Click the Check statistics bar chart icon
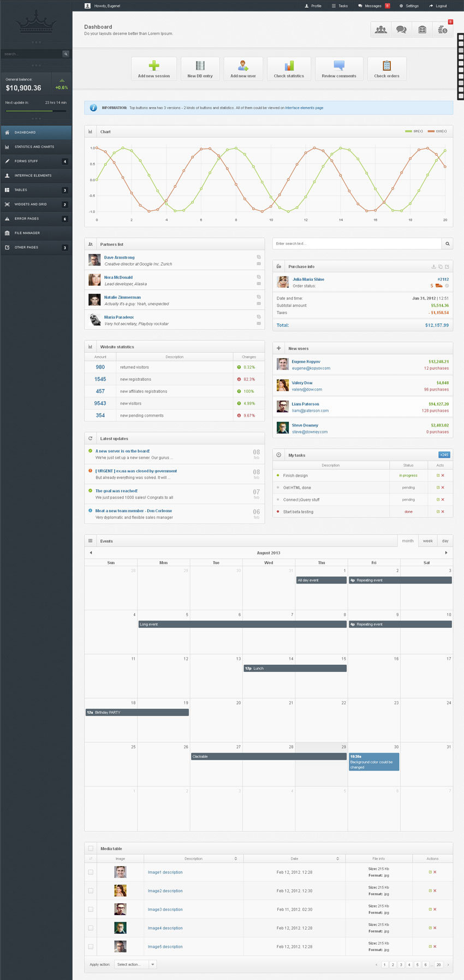The height and width of the screenshot is (980, 464). [x=289, y=66]
